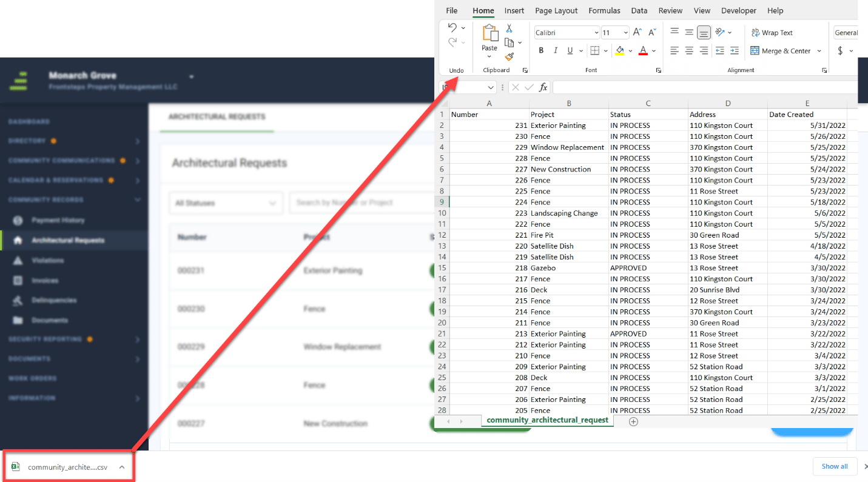868x482 pixels.
Task: Click the Borders icon
Action: point(595,50)
